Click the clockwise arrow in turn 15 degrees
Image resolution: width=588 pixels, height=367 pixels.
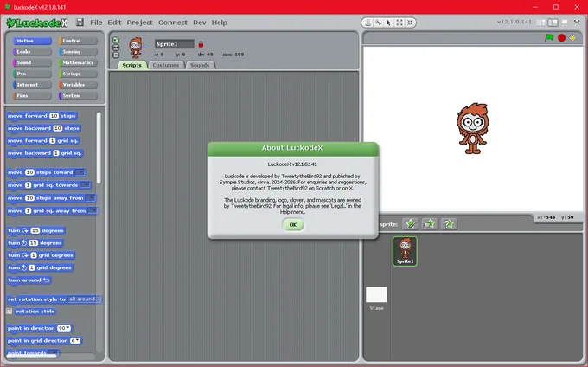coord(25,230)
